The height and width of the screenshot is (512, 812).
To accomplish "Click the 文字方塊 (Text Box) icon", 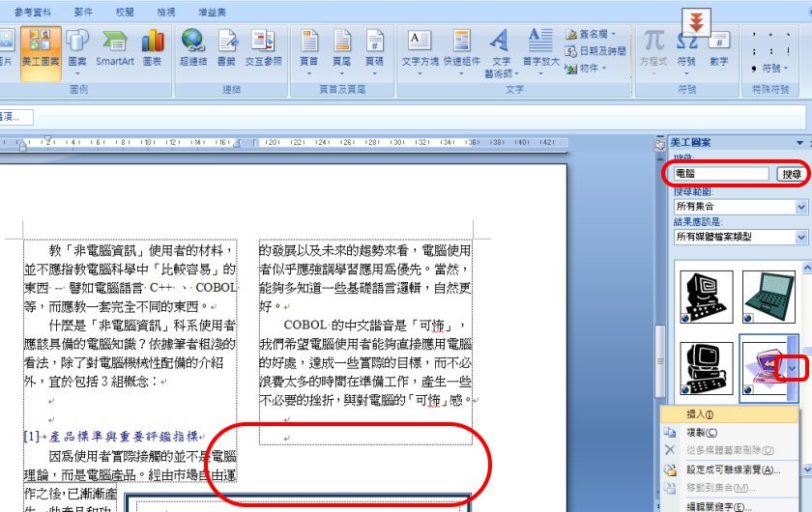I will (x=420, y=45).
